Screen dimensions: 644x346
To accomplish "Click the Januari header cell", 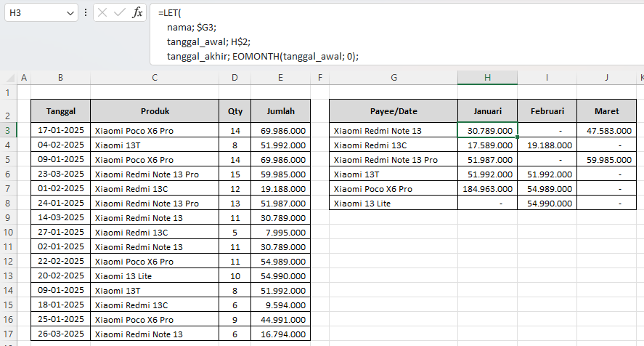I will [x=487, y=111].
